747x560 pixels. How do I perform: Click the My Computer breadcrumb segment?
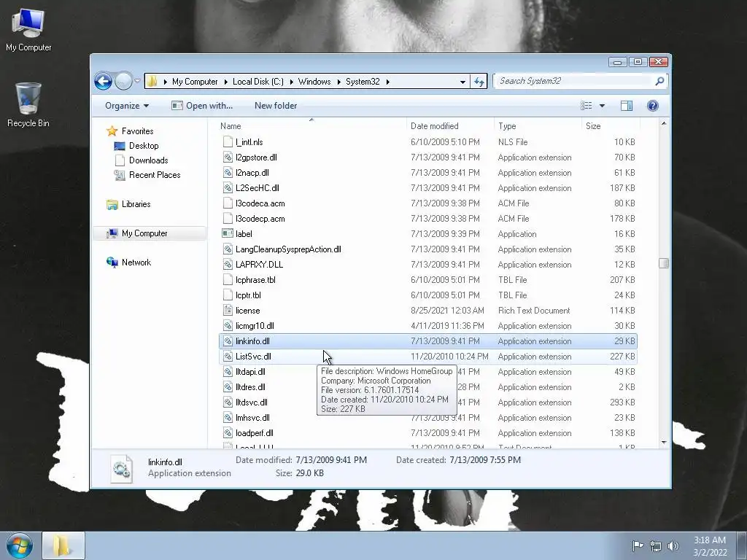[194, 82]
